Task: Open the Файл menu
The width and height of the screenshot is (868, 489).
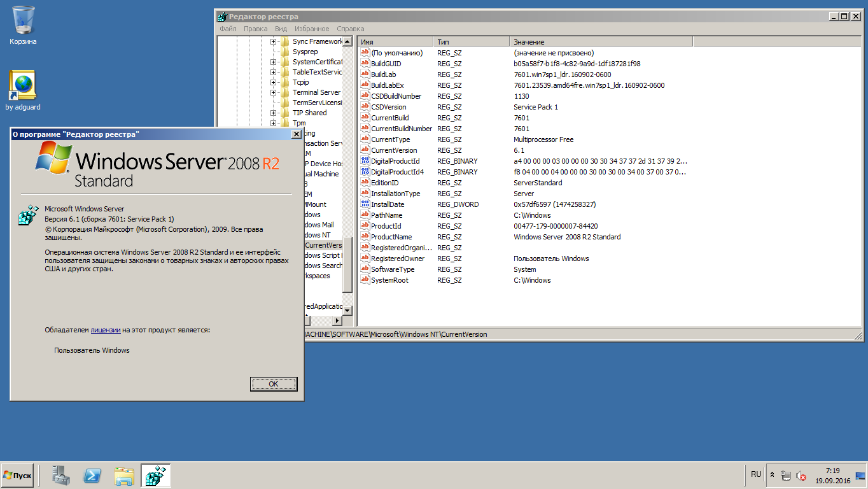Action: click(x=228, y=29)
